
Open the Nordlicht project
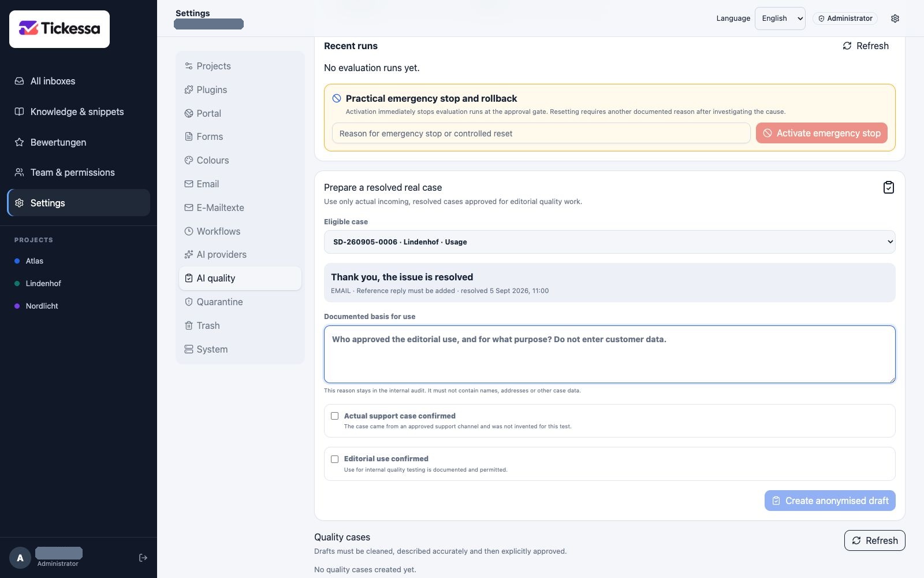click(79, 306)
